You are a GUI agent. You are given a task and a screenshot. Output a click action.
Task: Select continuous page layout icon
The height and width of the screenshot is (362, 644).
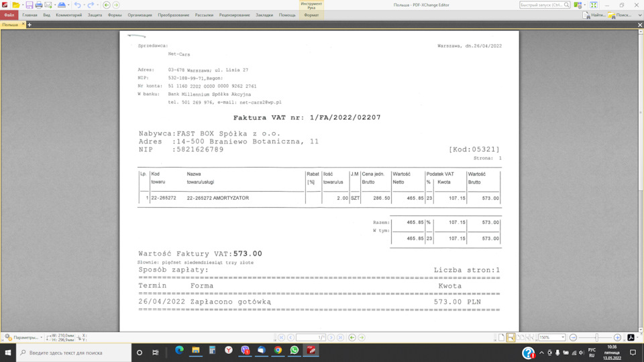(x=511, y=337)
